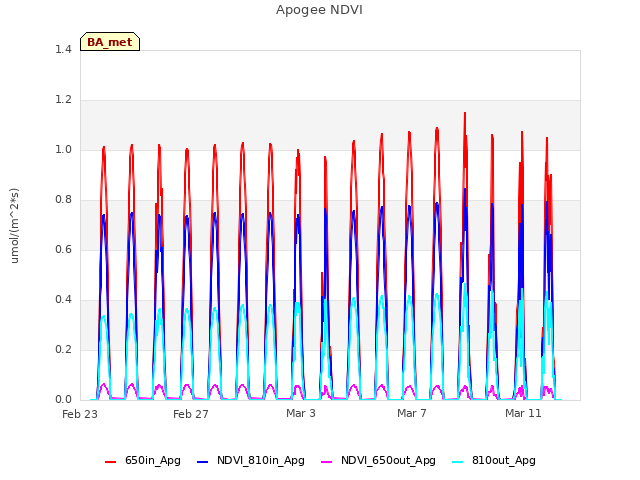Click the Feb 23 x-axis tick label
The image size is (640, 480).
tap(80, 414)
